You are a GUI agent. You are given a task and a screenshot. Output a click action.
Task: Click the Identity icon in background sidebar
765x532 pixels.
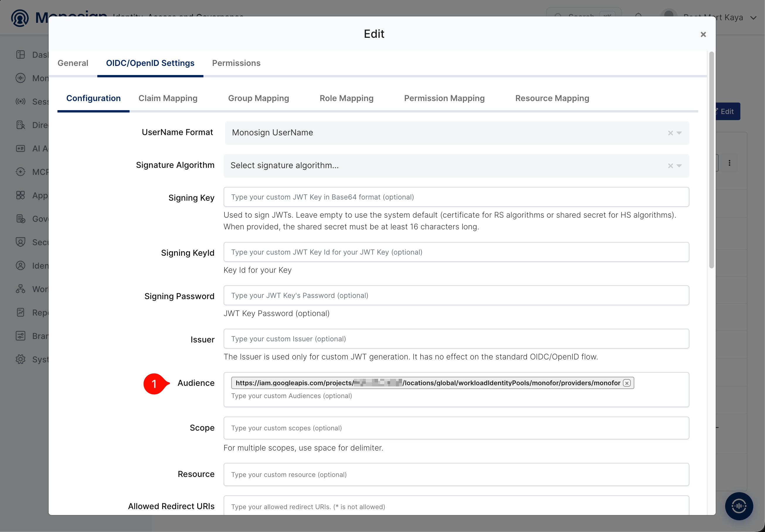pyautogui.click(x=21, y=266)
